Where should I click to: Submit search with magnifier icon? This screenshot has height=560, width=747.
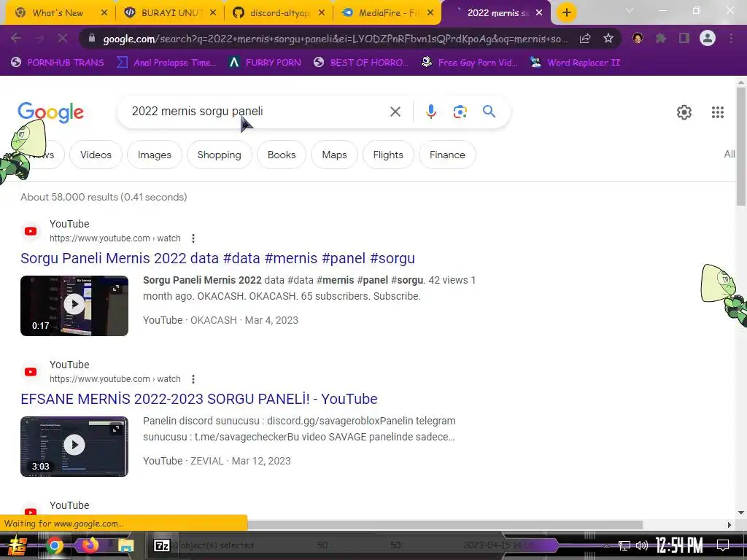[489, 112]
